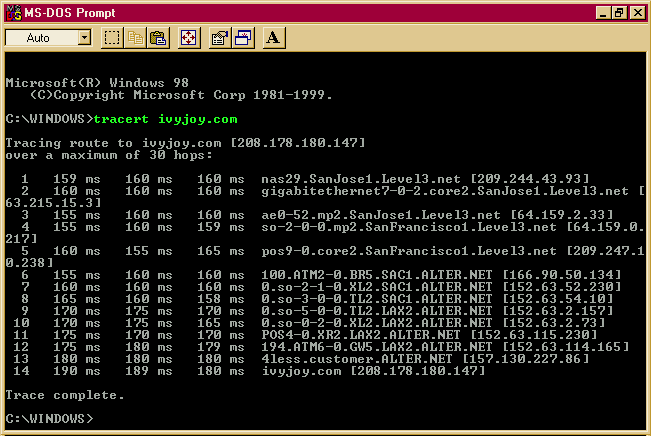Click hop 7 0.so-2-1-0.XL2.SAC1.ALTER.NET
The height and width of the screenshot is (436, 651).
coord(377,287)
